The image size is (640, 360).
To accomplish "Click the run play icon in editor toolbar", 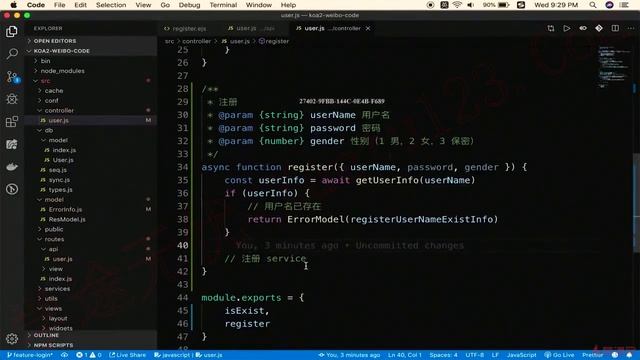I will coord(567,28).
